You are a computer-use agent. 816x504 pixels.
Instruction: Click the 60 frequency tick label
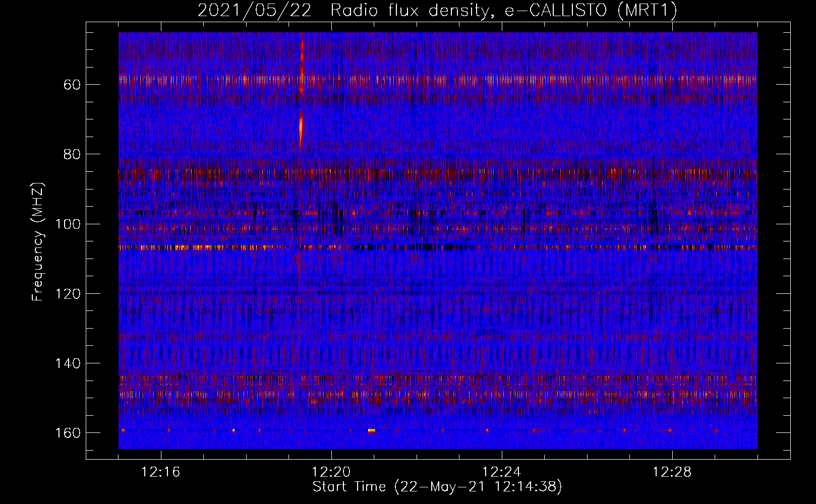tap(72, 85)
